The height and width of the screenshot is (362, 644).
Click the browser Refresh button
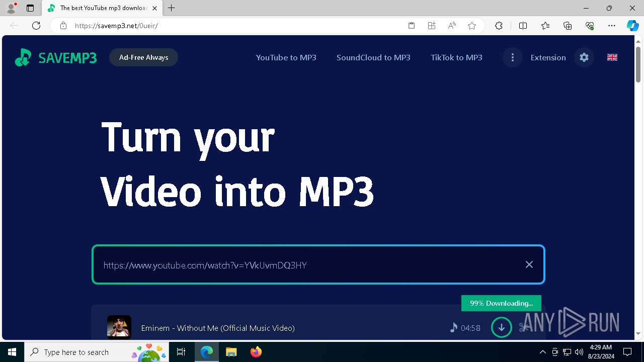[x=36, y=26]
